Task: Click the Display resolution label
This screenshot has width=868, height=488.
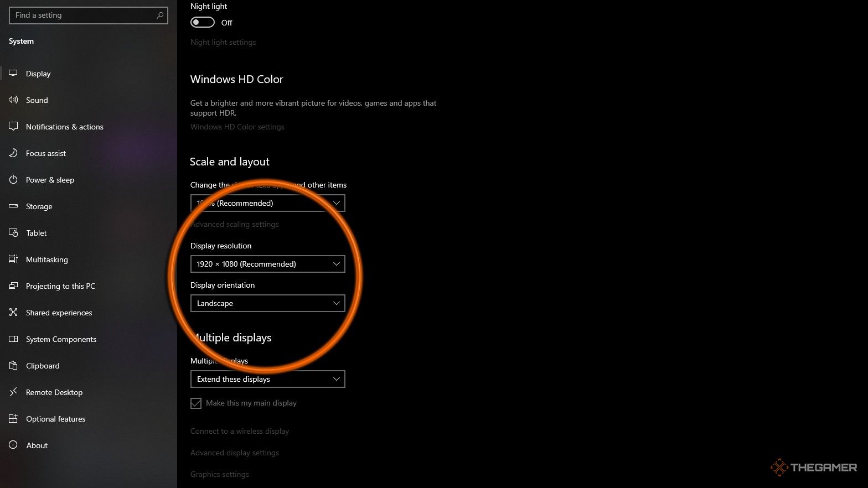Action: pos(221,246)
